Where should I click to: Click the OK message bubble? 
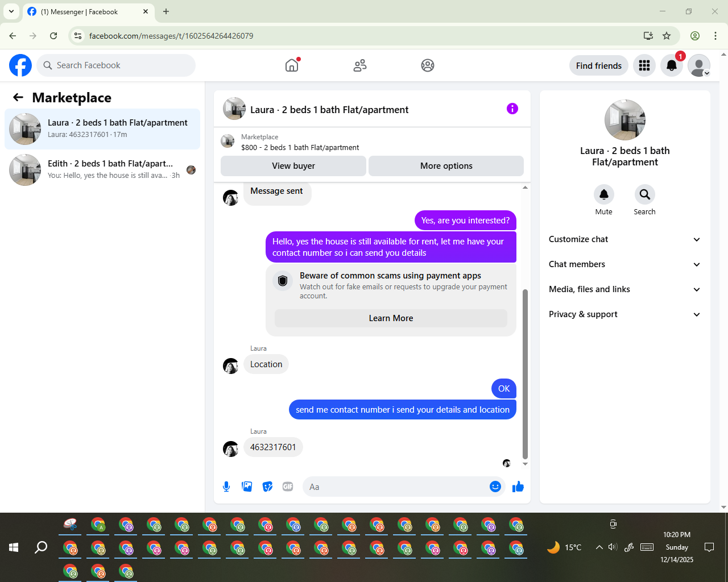(504, 389)
